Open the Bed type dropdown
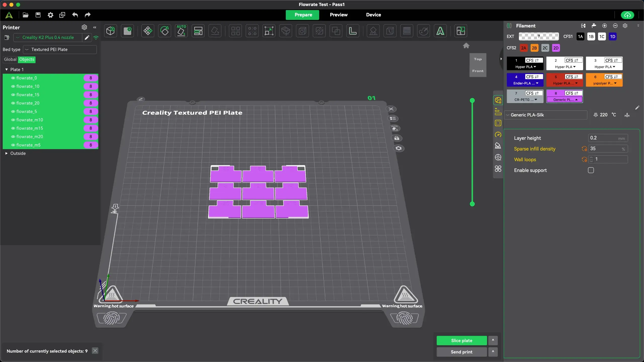 point(60,50)
